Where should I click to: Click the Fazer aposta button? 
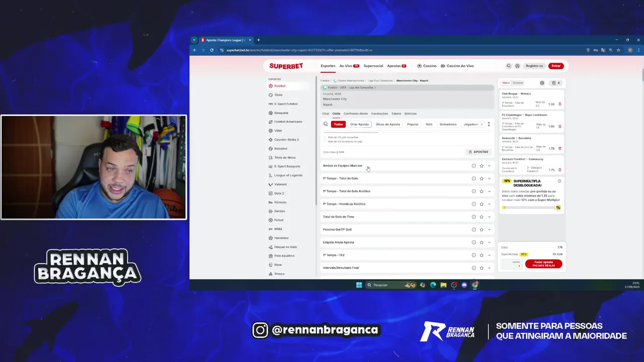[543, 263]
